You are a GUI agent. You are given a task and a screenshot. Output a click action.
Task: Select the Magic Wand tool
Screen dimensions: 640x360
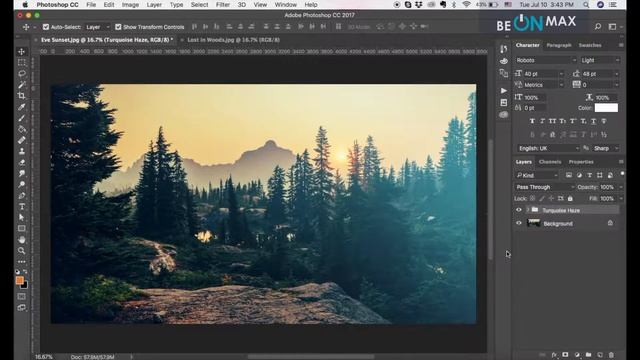(x=22, y=84)
